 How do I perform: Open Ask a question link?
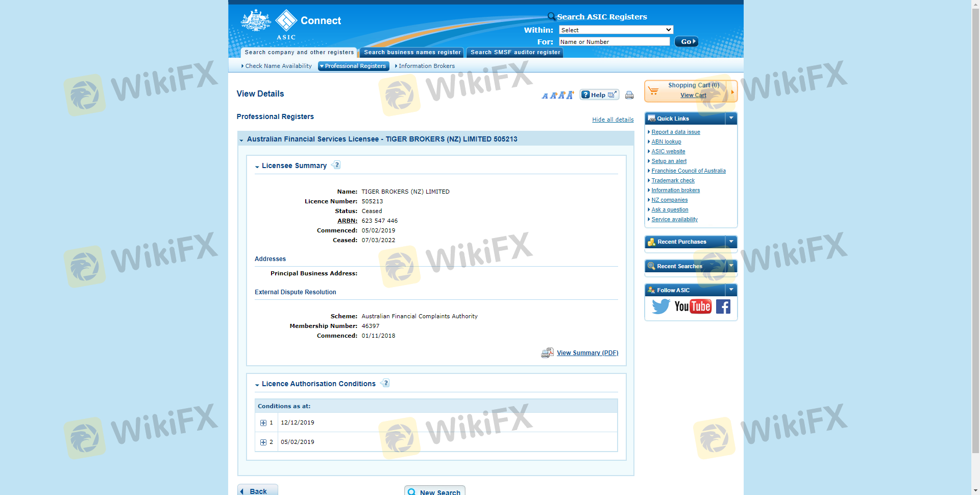[x=670, y=210]
